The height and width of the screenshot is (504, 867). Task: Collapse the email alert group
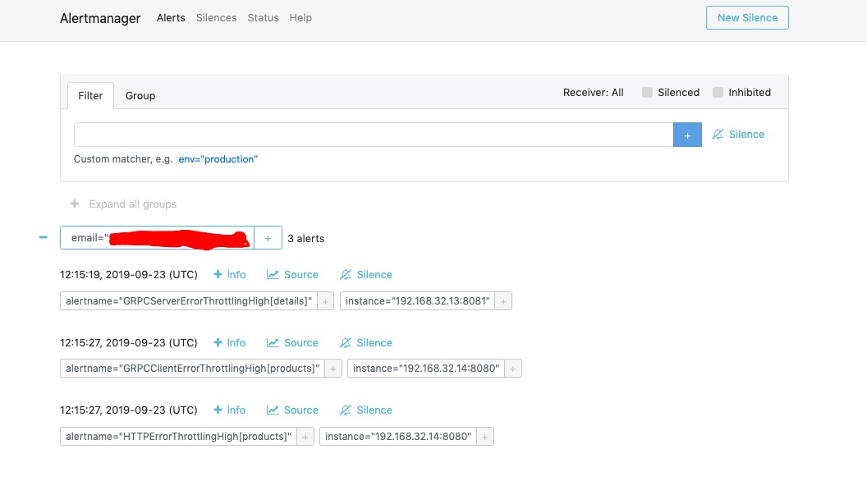44,237
